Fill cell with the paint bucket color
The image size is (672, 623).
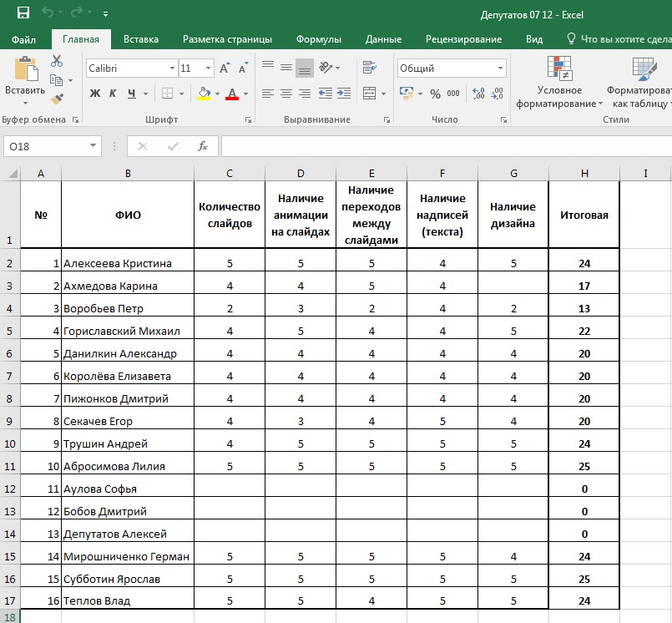(x=204, y=94)
